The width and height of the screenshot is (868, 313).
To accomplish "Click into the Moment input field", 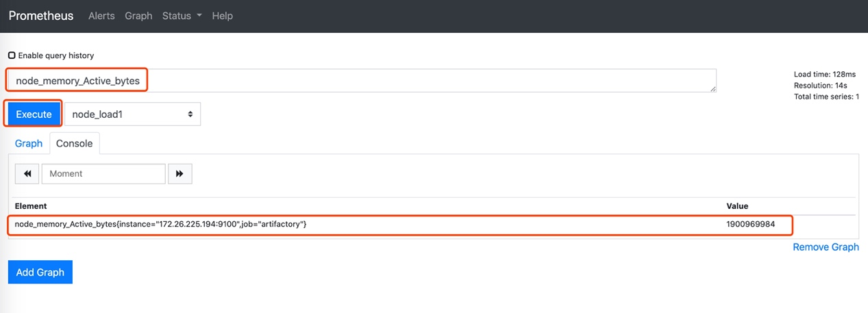I will tap(103, 174).
